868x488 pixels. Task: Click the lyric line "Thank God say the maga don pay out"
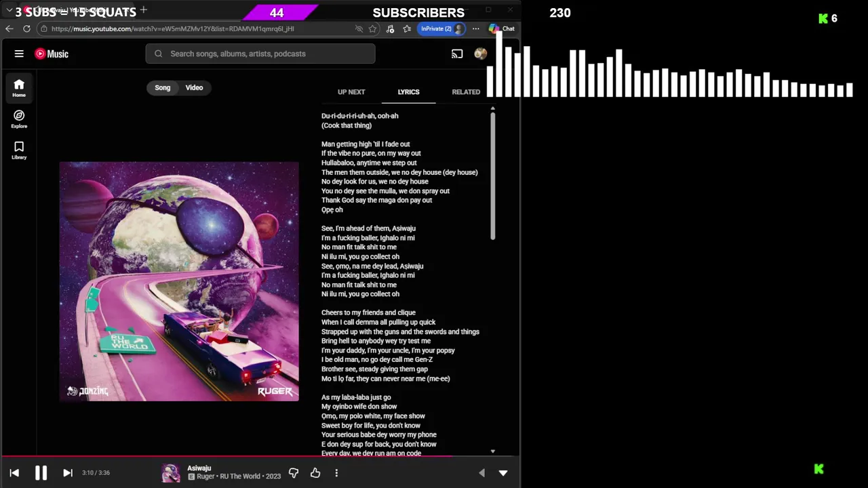[376, 201]
